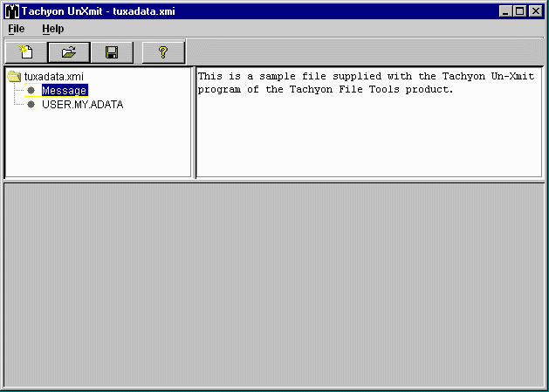The height and width of the screenshot is (392, 549).
Task: Click the text 'program of the Tachyon File Tools product.'
Action: pos(326,90)
